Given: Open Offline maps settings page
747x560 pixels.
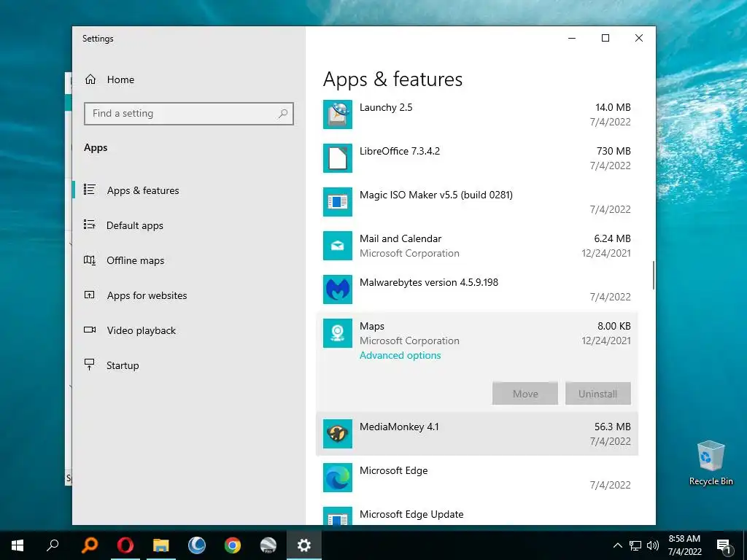Looking at the screenshot, I should [135, 260].
